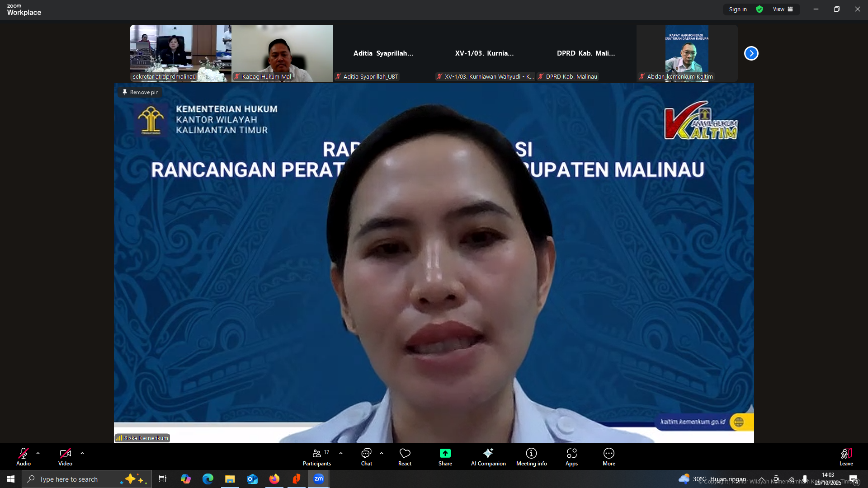
Task: Open AI Companion sparkle icon
Action: pos(488,454)
